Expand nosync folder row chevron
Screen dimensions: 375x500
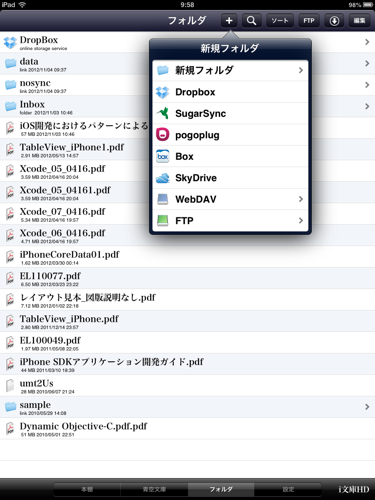367,85
